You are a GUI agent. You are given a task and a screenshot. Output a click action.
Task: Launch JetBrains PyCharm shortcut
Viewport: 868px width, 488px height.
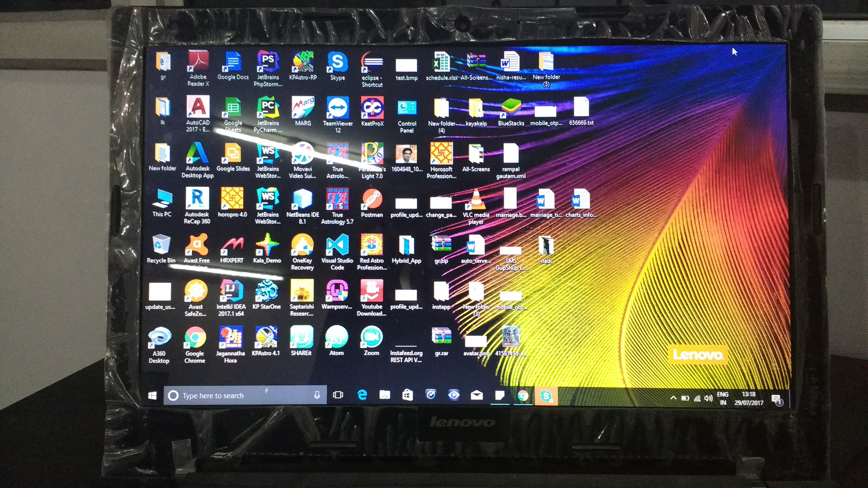[268, 114]
